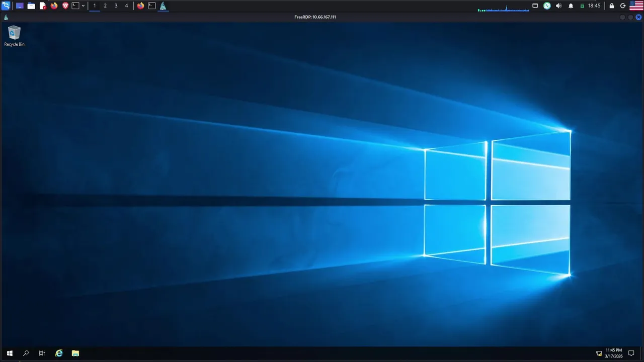Screen dimensions: 644x362
Task: Click the show desktop panel icon
Action: coord(20,6)
